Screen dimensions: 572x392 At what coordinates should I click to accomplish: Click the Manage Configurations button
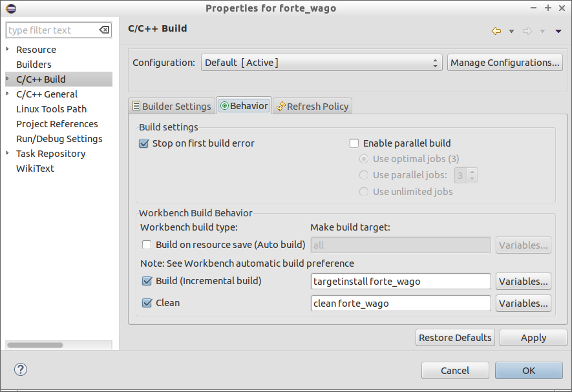click(510, 62)
